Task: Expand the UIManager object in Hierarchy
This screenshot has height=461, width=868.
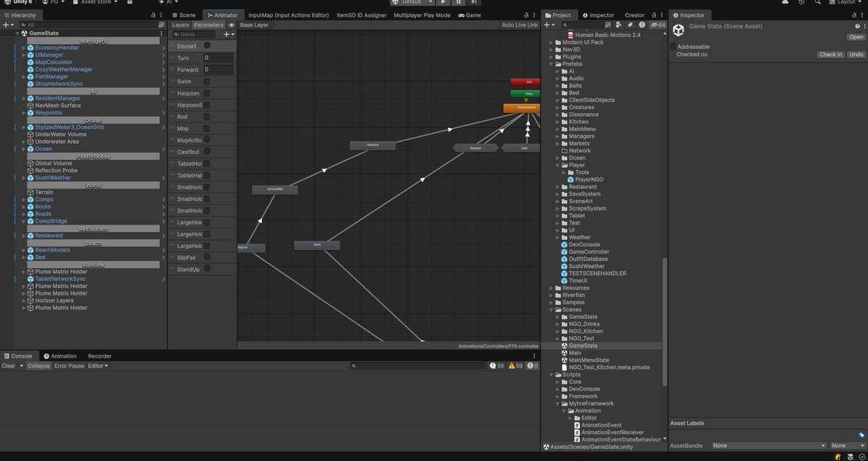Action: pyautogui.click(x=24, y=55)
